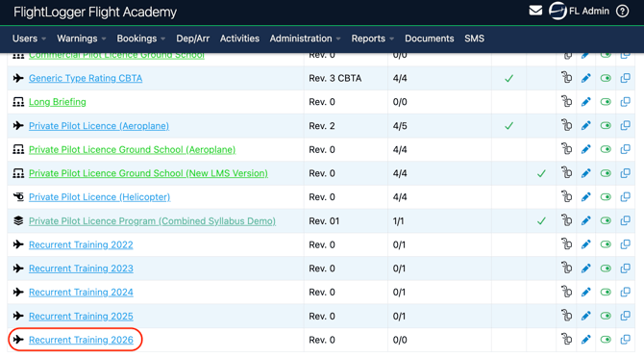Edit Private Pilot Licence (Helicopter) pencil icon
Screen dimensions: 644x358
(x=585, y=197)
